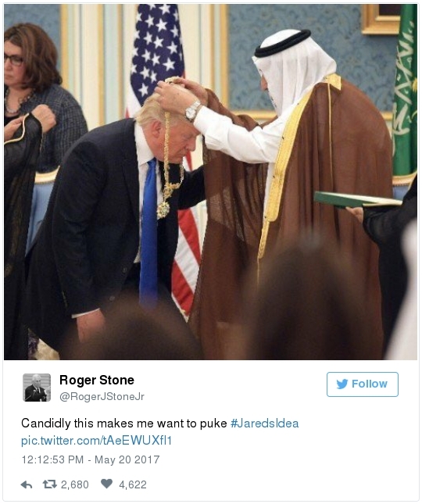View the 2,680 retweets count
Screen dimensions: 422x504
pyautogui.click(x=75, y=484)
